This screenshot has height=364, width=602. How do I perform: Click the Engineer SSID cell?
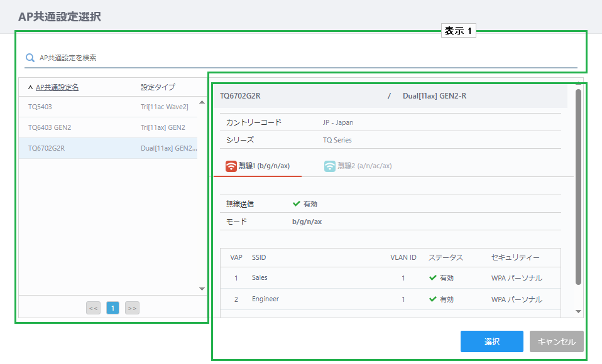coord(265,299)
